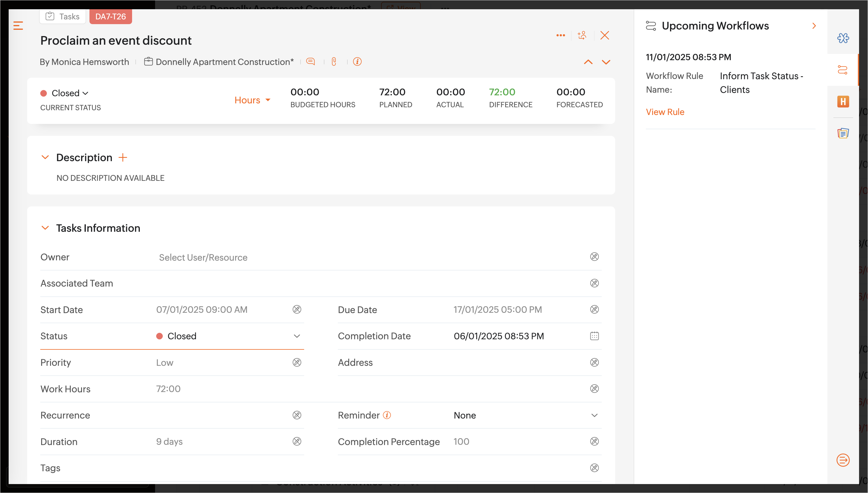
Task: Open the orange H sidebar icon
Action: (x=843, y=101)
